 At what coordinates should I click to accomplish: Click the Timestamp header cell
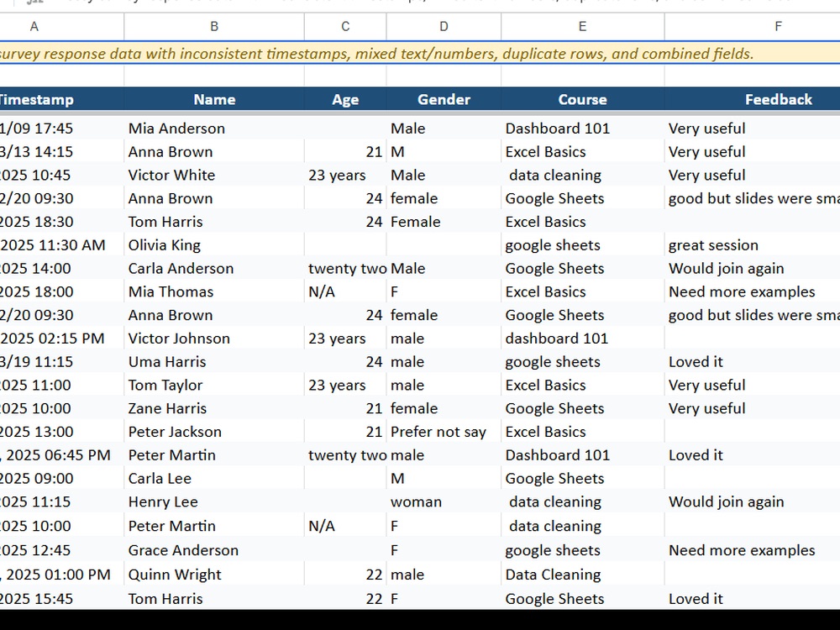point(61,99)
